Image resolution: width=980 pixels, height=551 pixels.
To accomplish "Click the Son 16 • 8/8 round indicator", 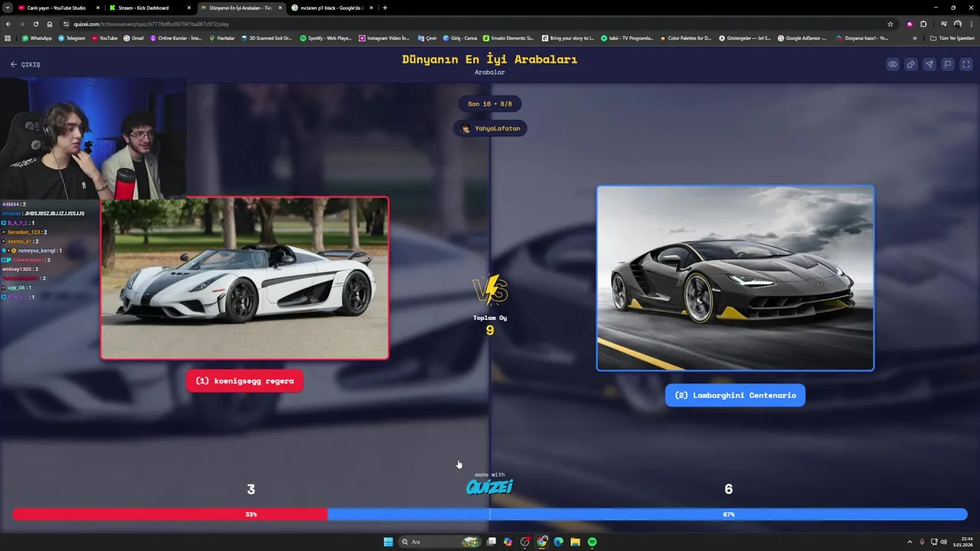I will (490, 103).
